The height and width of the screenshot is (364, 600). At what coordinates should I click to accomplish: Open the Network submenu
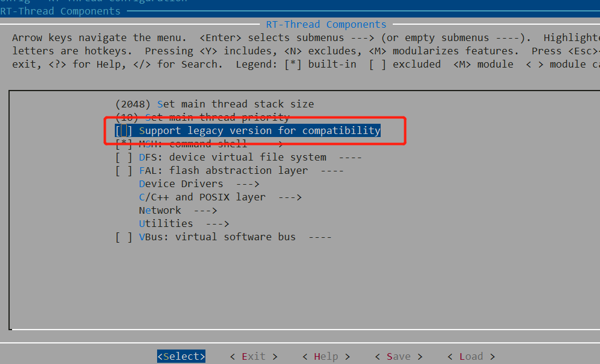click(x=160, y=210)
